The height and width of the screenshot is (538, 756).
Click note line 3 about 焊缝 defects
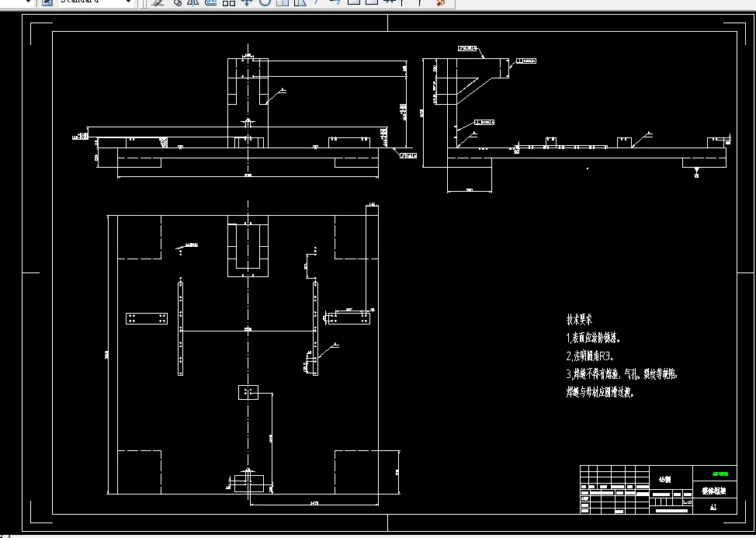point(622,373)
